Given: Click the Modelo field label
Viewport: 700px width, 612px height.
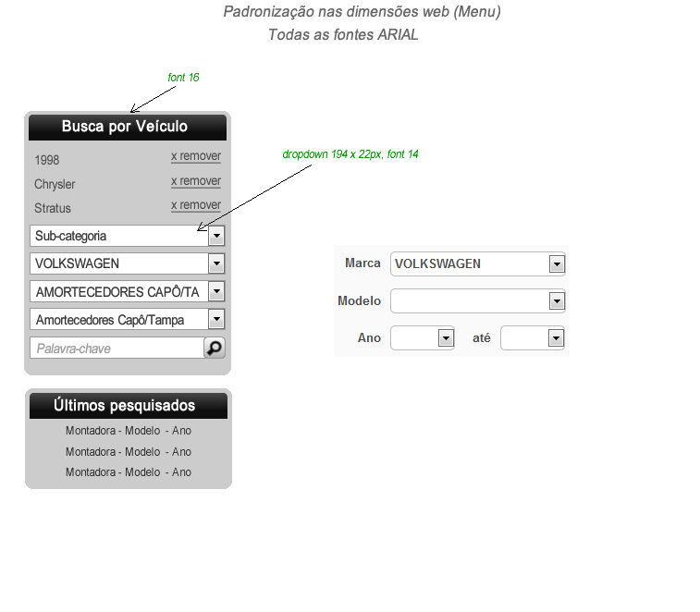Looking at the screenshot, I should pos(359,300).
